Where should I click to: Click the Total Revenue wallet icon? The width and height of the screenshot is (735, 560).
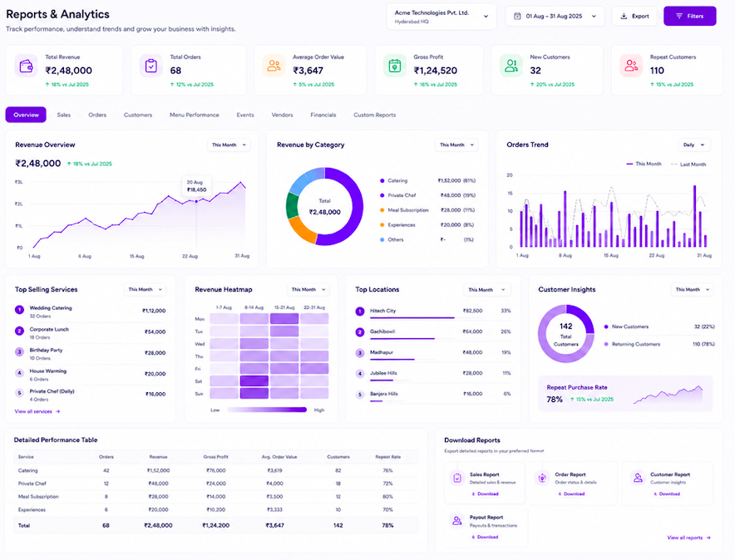click(26, 66)
